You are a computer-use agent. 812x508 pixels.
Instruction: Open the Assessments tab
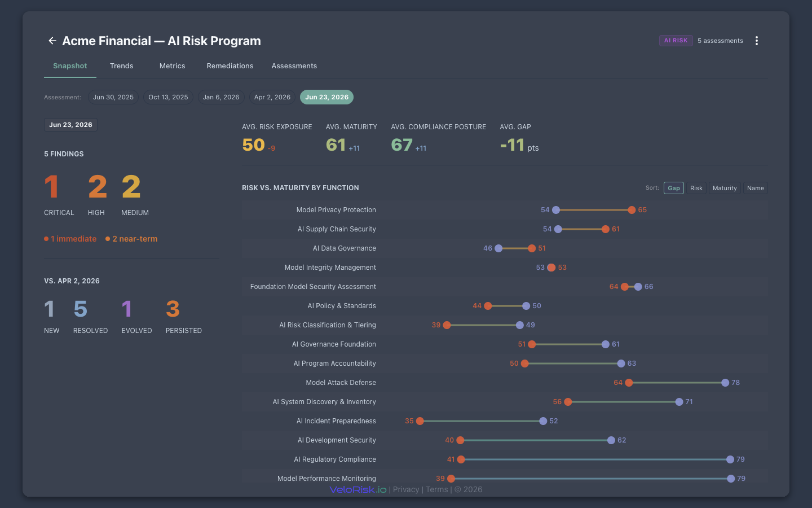click(294, 66)
